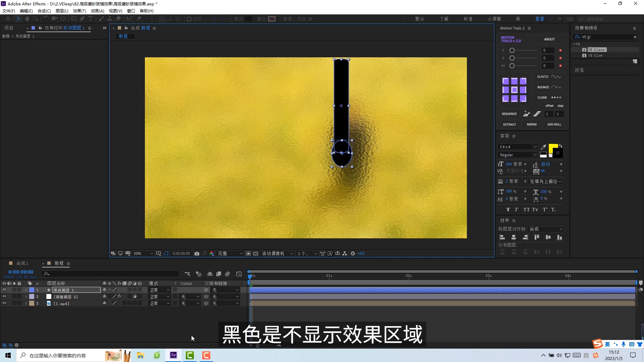This screenshot has height=362, width=644.
Task: Open the 合成 menu in menu bar
Action: click(x=43, y=11)
